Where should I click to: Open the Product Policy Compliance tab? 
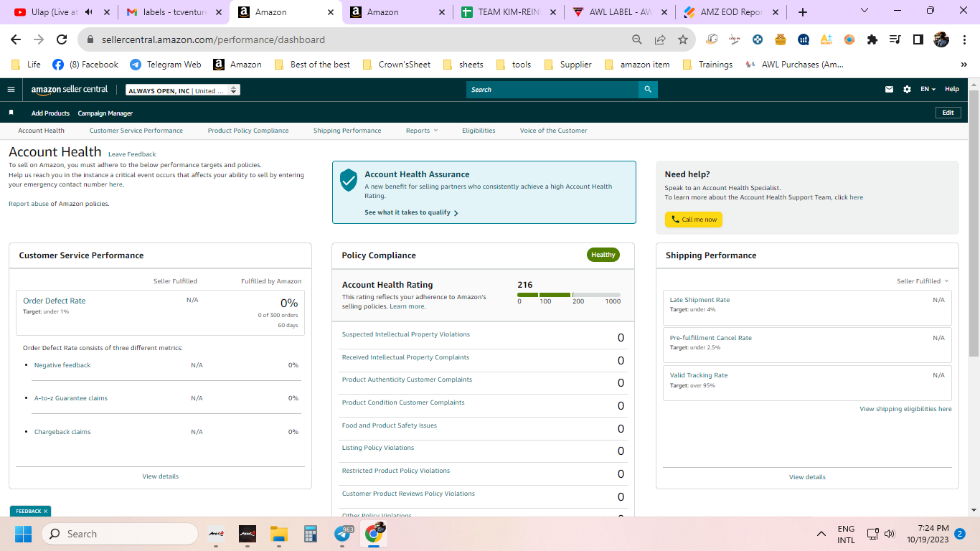pyautogui.click(x=248, y=131)
